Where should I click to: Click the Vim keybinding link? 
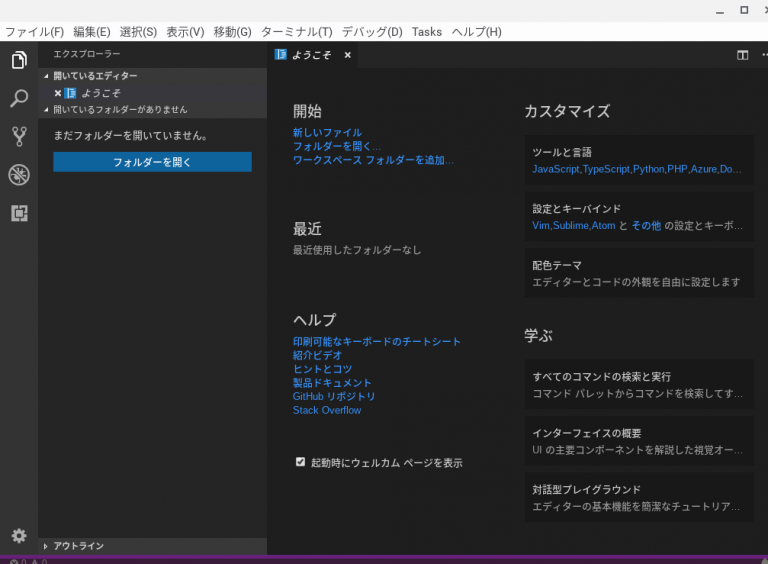[x=541, y=225]
